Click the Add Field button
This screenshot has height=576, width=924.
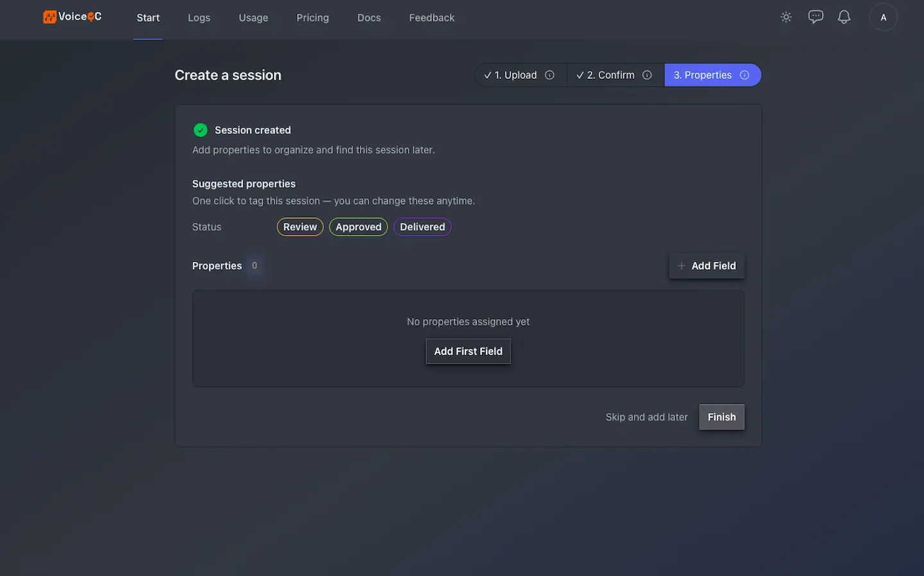click(706, 266)
